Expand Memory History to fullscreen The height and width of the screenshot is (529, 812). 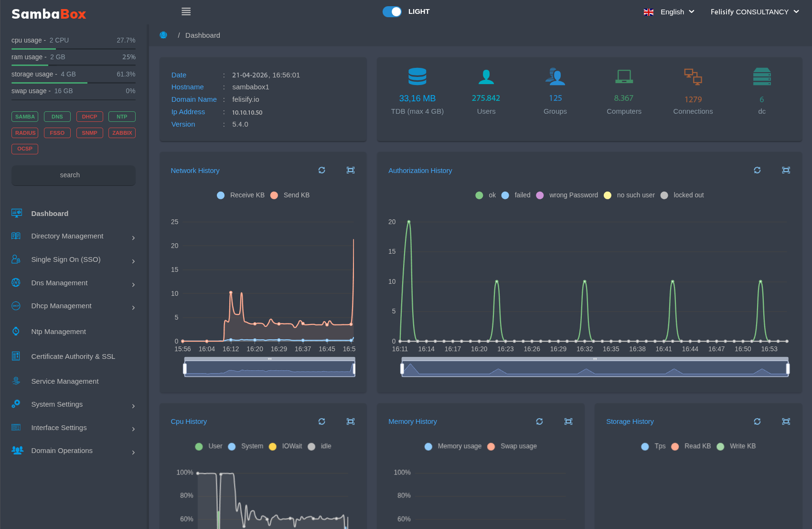coord(568,421)
